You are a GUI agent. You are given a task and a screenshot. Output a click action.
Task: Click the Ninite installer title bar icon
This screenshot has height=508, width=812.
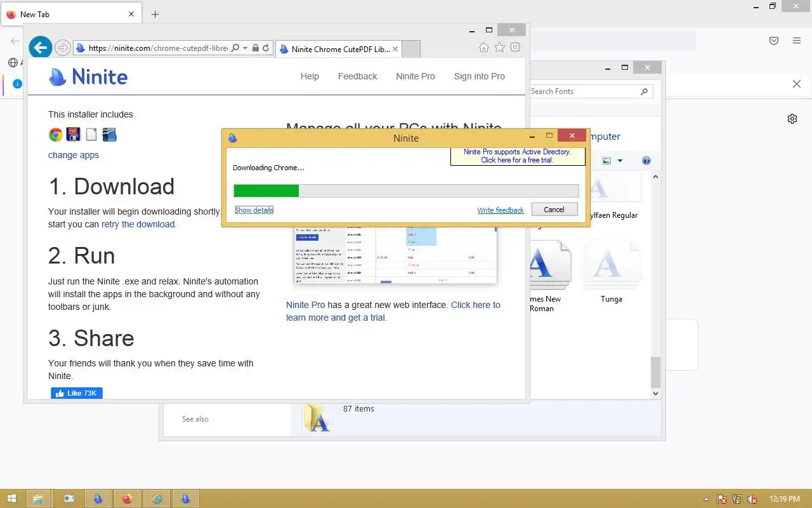(x=233, y=138)
